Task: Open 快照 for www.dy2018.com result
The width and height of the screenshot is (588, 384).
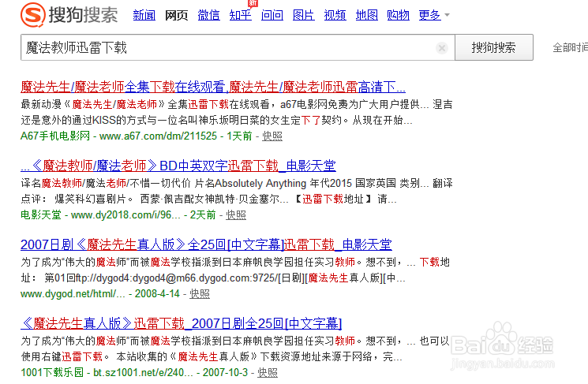Action: [x=236, y=215]
